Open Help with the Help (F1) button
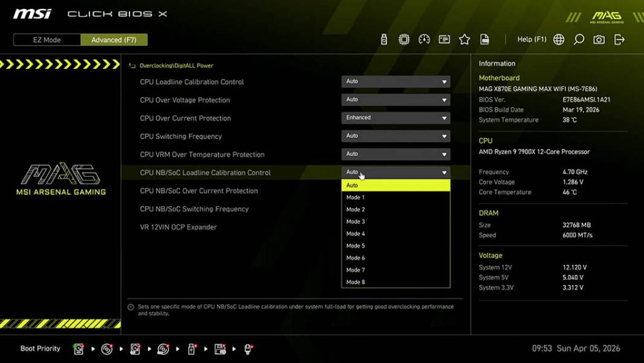Viewport: 644px width, 363px height. pyautogui.click(x=530, y=39)
